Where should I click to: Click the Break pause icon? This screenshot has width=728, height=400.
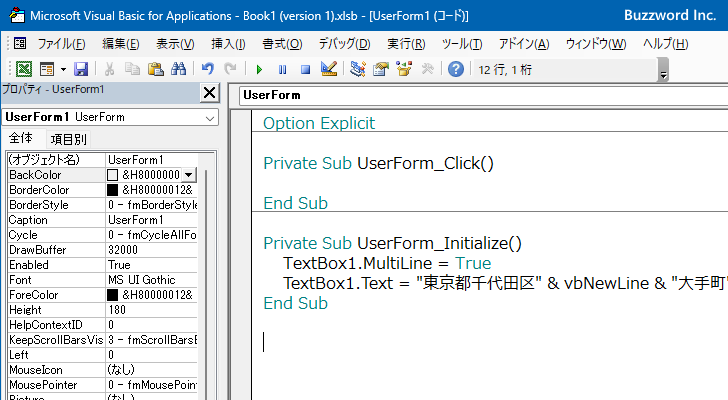click(282, 70)
